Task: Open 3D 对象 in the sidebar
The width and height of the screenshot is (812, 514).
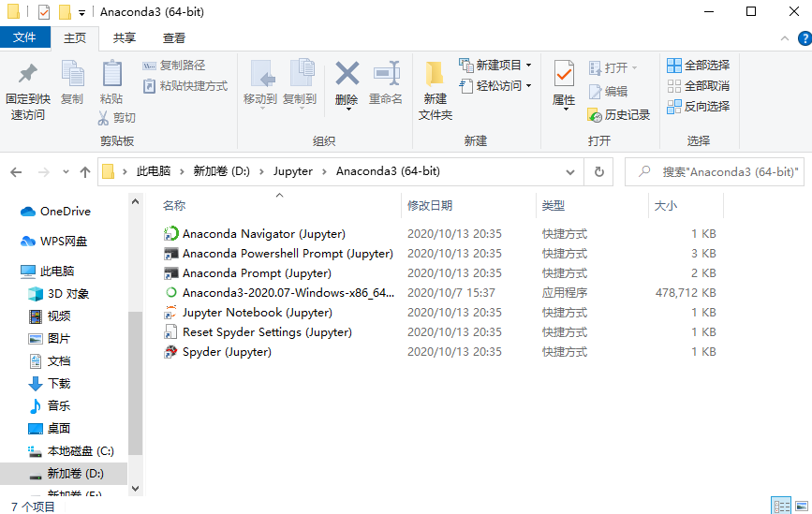Action: coord(58,294)
